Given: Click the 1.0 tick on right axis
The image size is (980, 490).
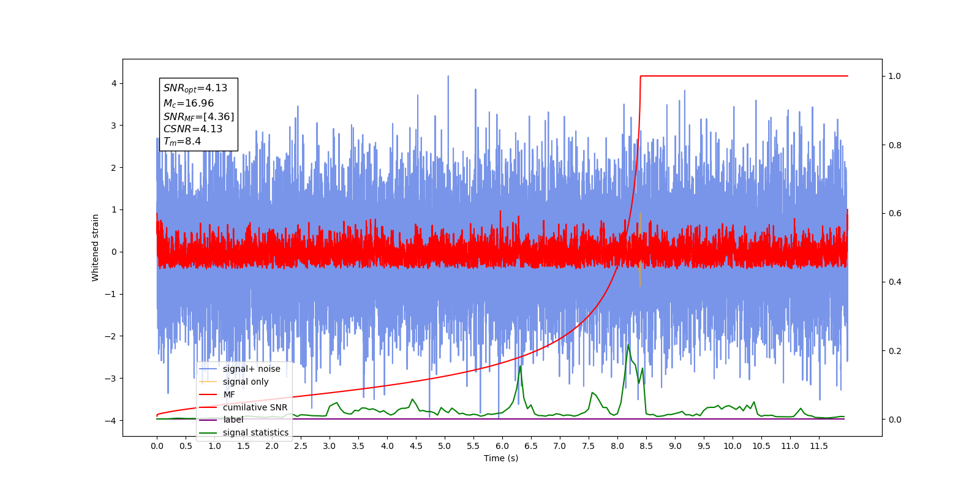Looking at the screenshot, I should coord(895,77).
